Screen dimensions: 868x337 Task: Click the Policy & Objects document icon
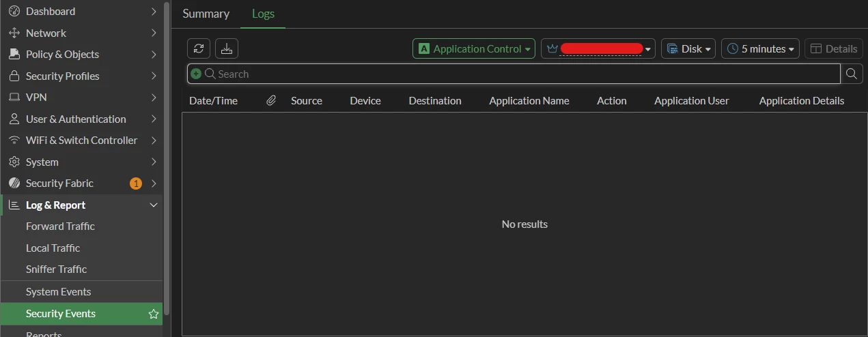[x=14, y=55]
